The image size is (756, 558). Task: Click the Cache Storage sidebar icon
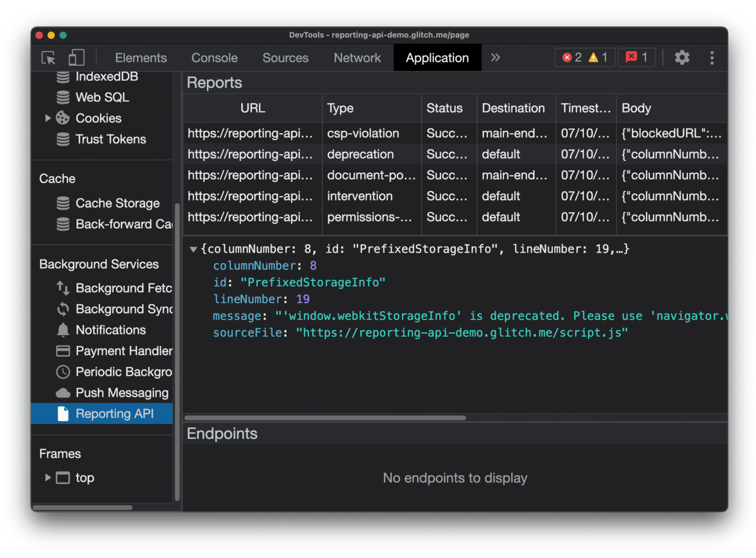tap(64, 202)
